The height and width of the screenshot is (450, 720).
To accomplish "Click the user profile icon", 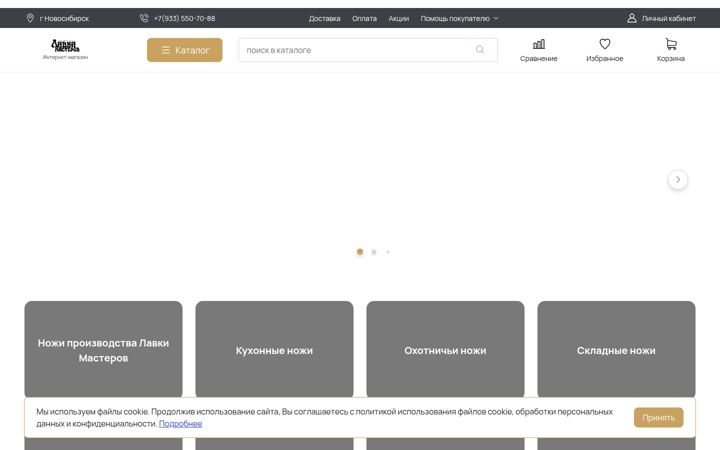I will click(x=632, y=18).
